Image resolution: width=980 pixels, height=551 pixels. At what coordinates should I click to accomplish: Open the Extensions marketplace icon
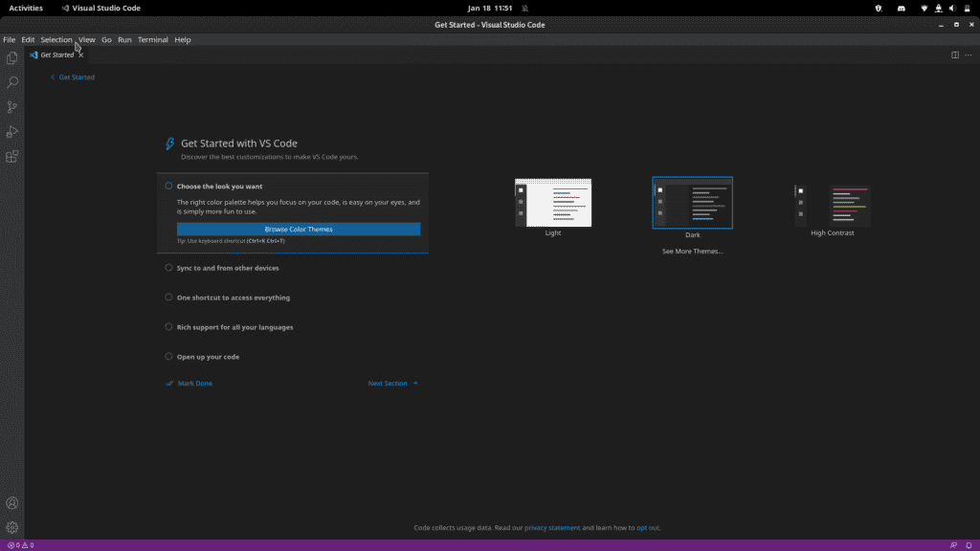click(11, 156)
